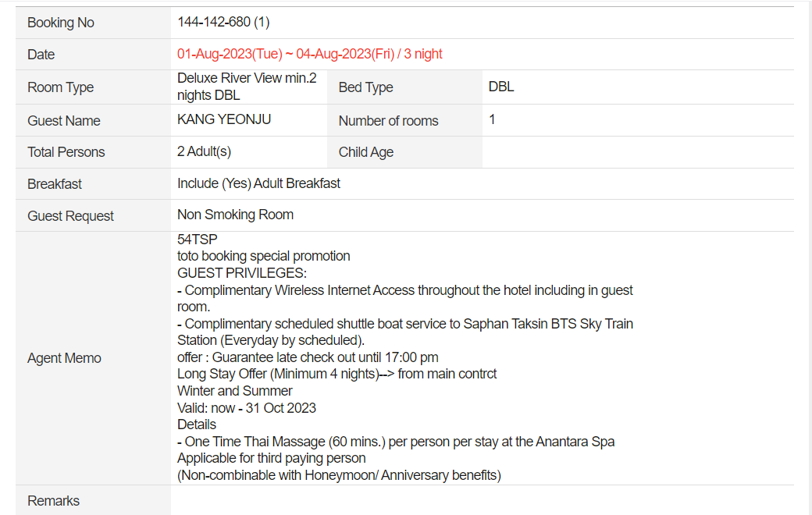Click the Booking No label cell

[x=93, y=23]
